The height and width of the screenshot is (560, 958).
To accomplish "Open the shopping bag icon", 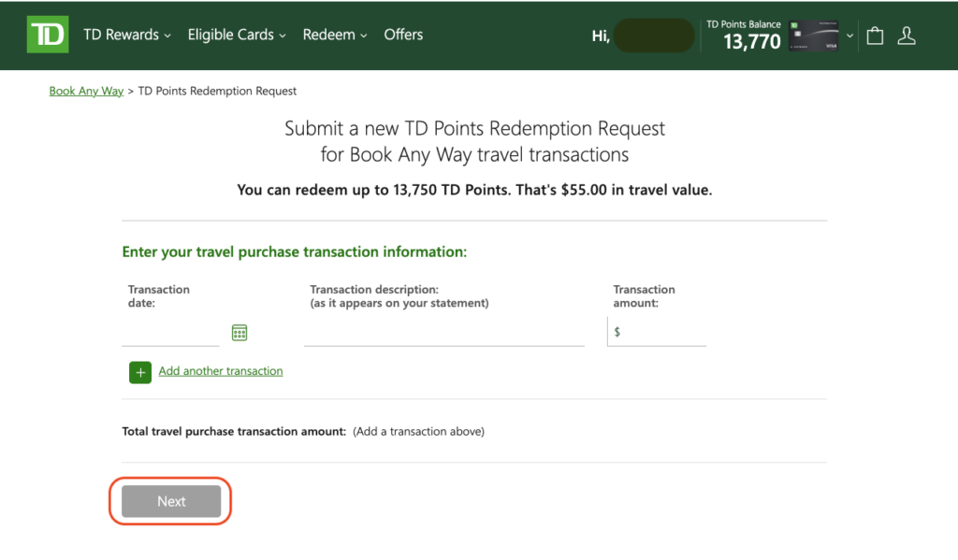I will [875, 36].
